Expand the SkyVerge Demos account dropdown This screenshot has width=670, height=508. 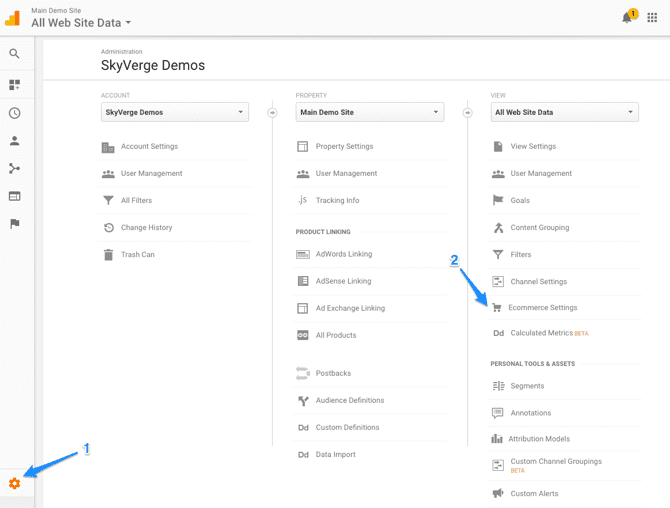[x=174, y=112]
